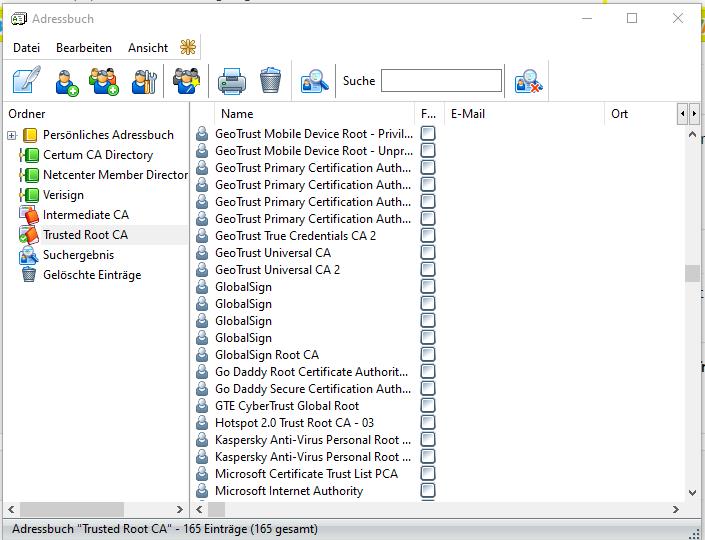Click folder pane horizontal scrollbar right arrow
The width and height of the screenshot is (705, 540).
coord(180,509)
